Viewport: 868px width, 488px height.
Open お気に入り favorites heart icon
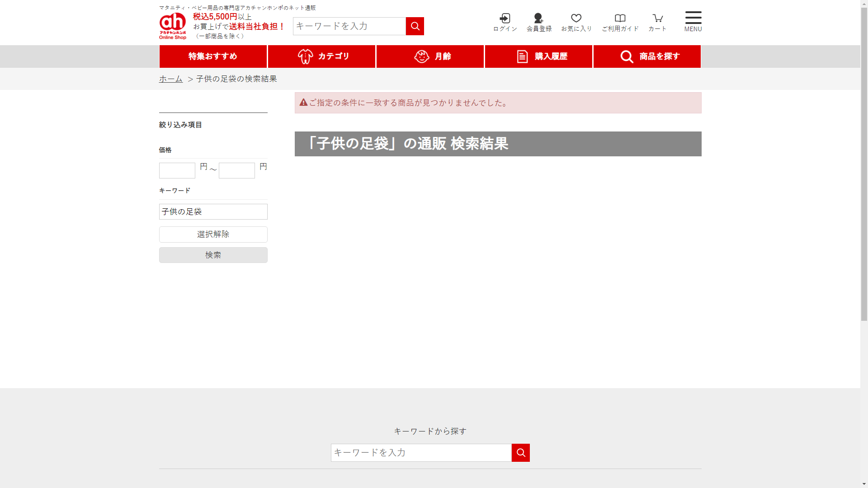pyautogui.click(x=576, y=19)
